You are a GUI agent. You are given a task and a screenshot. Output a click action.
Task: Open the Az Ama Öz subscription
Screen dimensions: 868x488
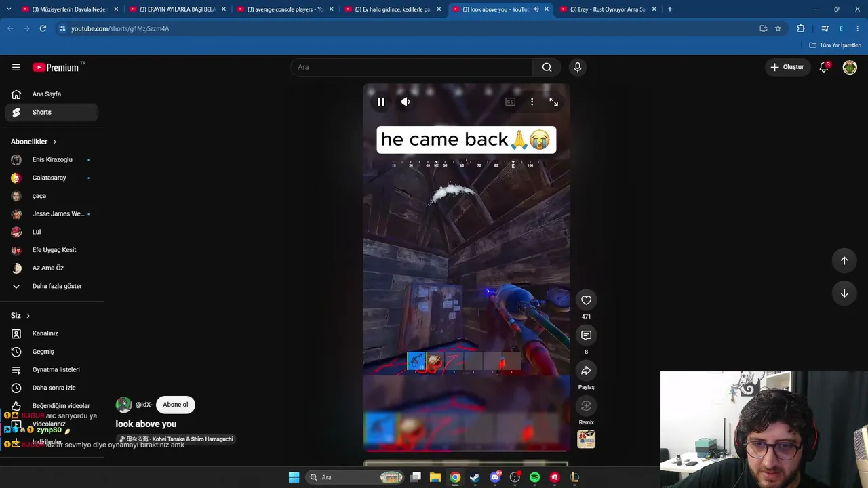[x=52, y=268]
